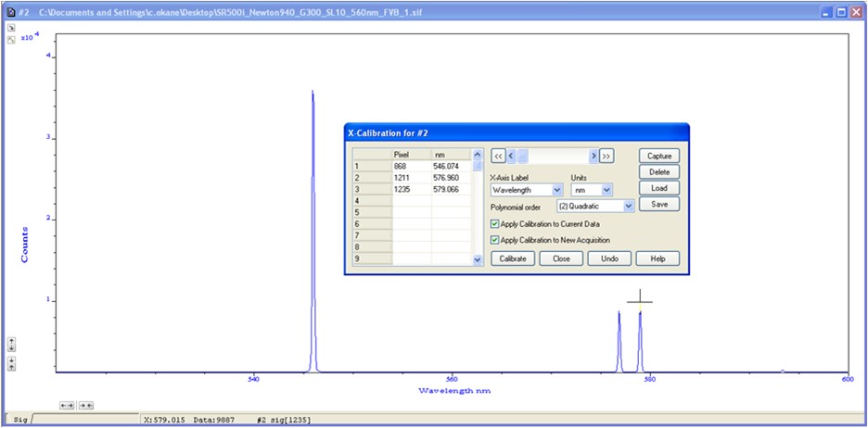This screenshot has height=428, width=868.
Task: Click the Capture button
Action: pyautogui.click(x=659, y=157)
